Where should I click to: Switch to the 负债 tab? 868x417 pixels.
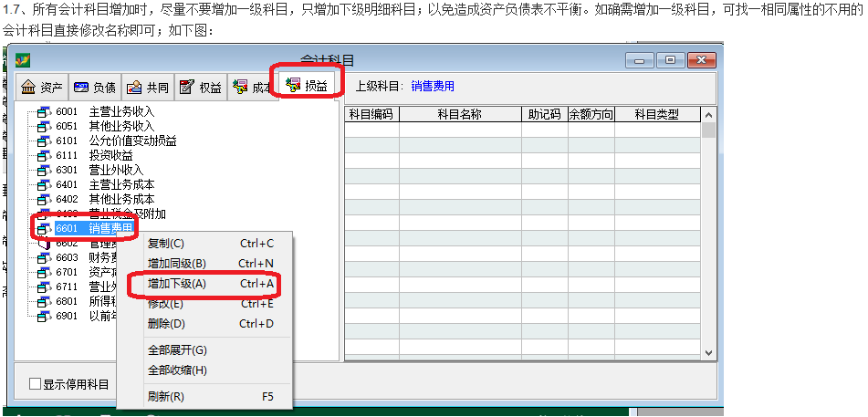coord(95,87)
